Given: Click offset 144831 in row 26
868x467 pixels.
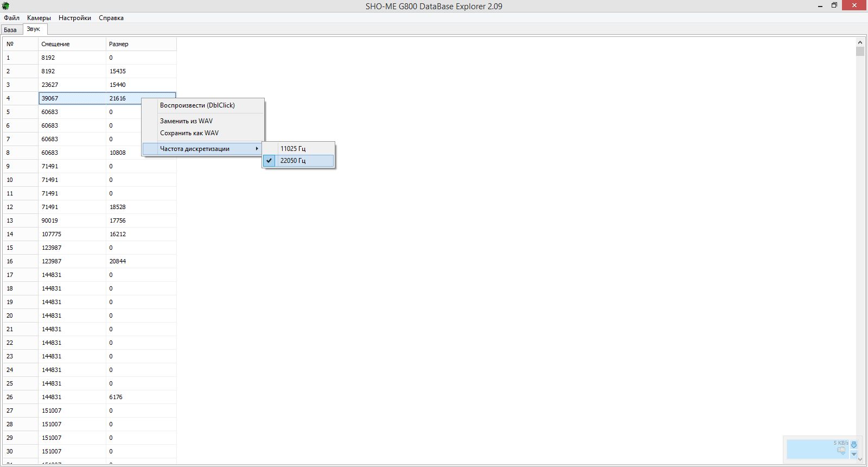Looking at the screenshot, I should click(52, 397).
